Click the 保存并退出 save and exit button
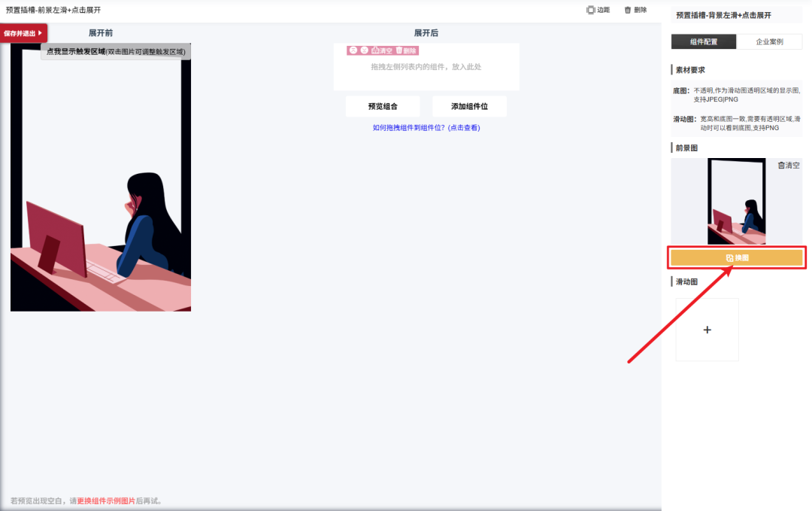The width and height of the screenshot is (812, 511). tap(23, 33)
